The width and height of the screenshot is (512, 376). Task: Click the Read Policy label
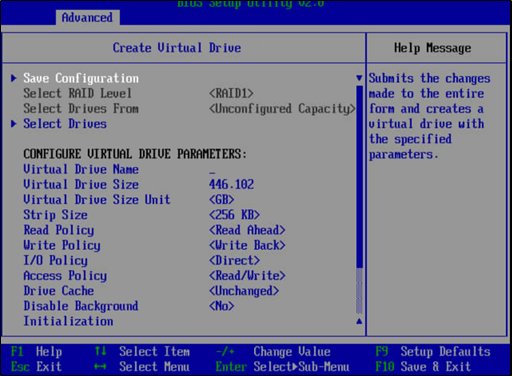59,230
